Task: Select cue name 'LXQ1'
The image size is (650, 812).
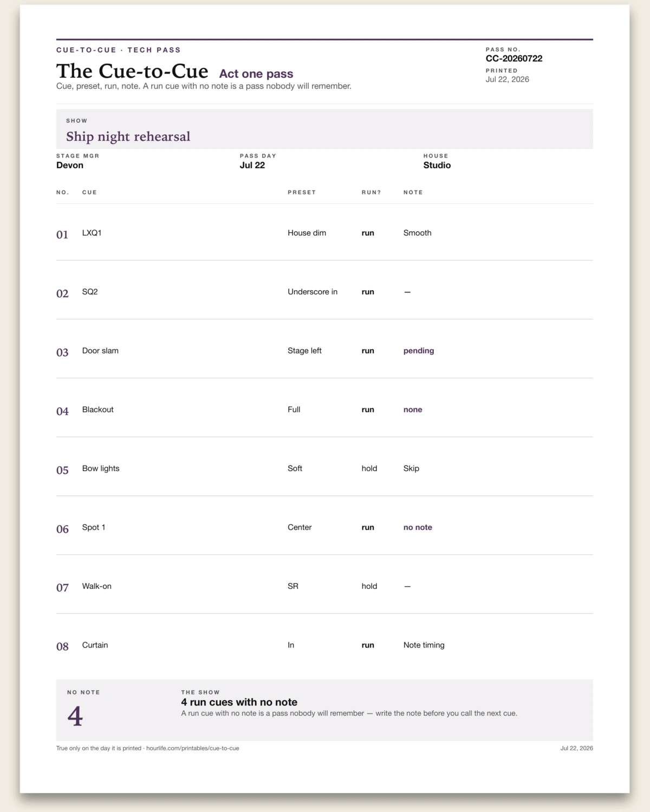Action: pos(92,233)
